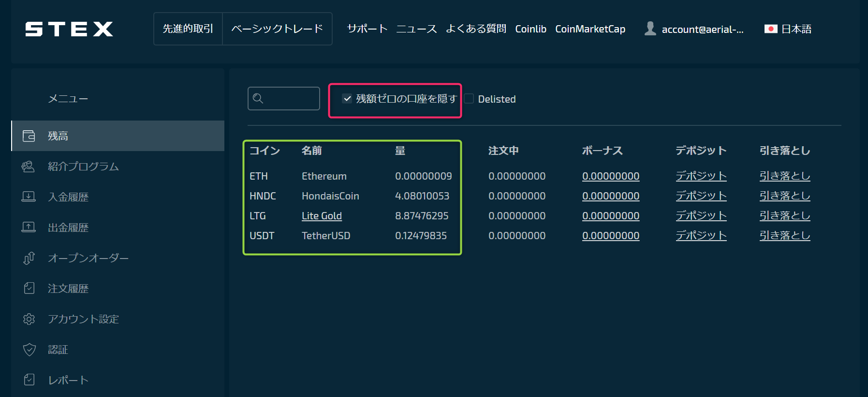
Task: Visit the Coinlib link
Action: click(x=530, y=29)
